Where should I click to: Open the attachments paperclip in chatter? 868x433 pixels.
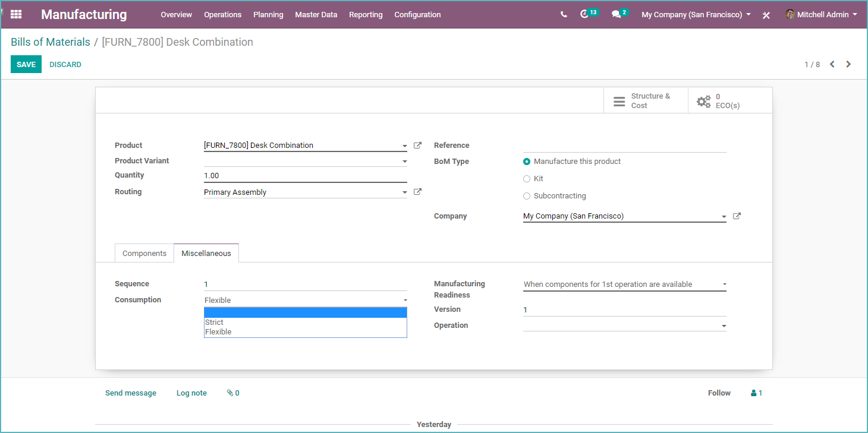tap(232, 393)
